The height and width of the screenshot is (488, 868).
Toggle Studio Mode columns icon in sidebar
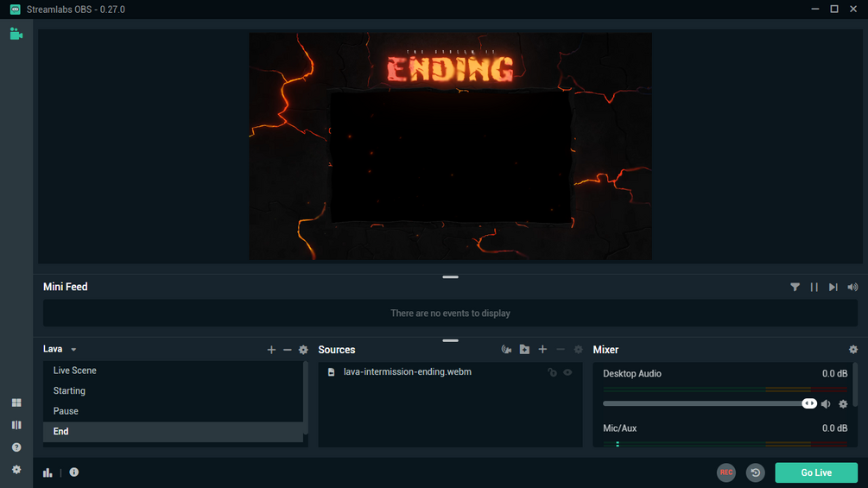(x=16, y=425)
